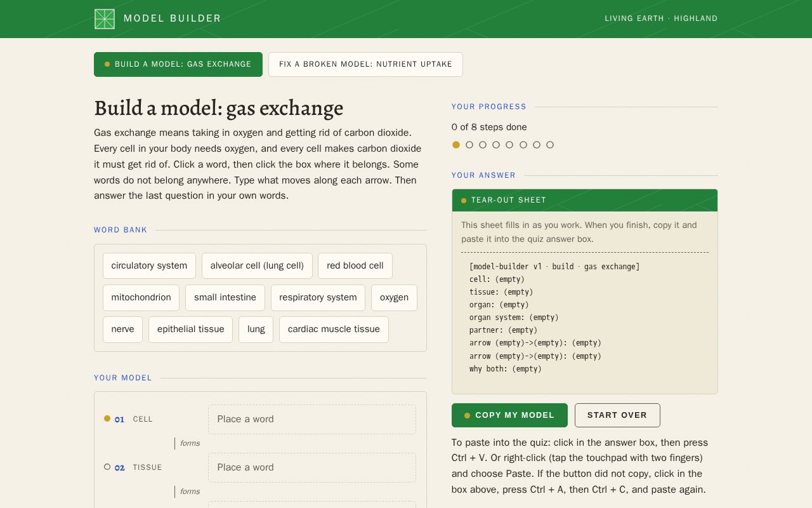Choose the 'red blood cell' word chip
Viewport: 812px width, 508px height.
coord(355,265)
